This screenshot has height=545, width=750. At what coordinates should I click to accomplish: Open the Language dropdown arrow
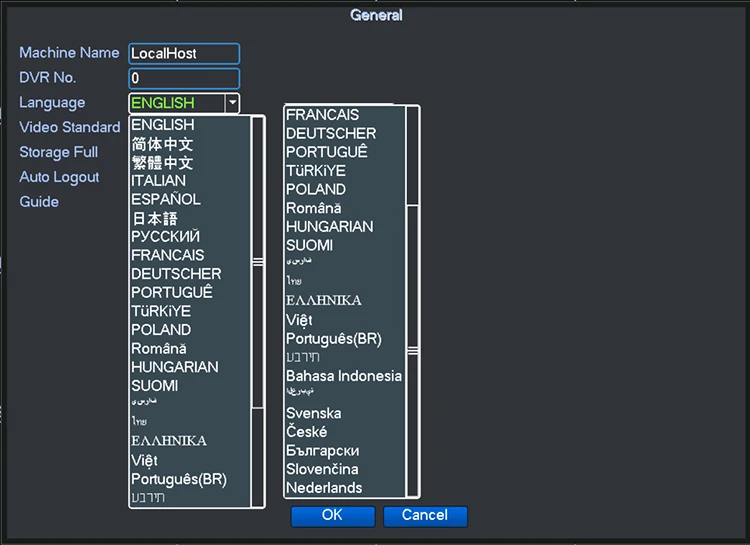[x=232, y=102]
